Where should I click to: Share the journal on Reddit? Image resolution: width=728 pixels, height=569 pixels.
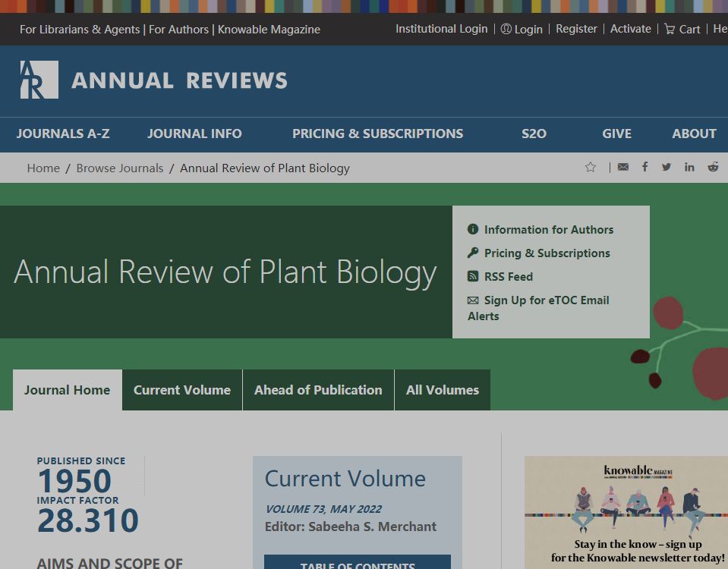click(712, 167)
